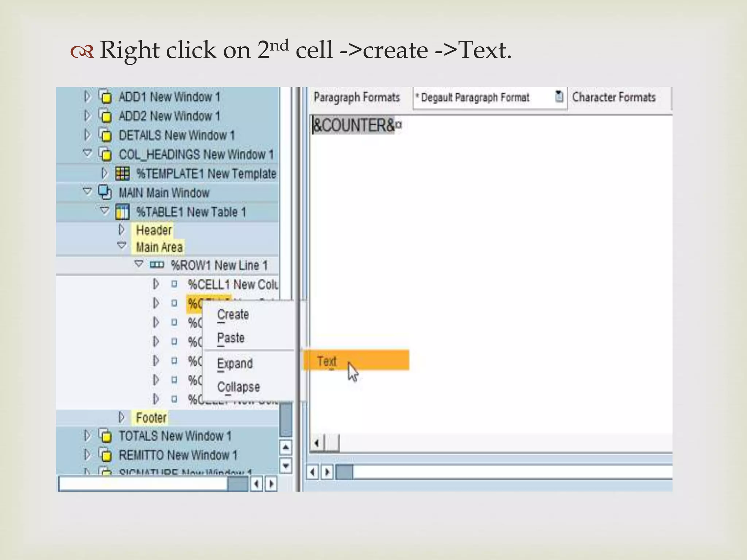Collapse the COL_HEADINGS New Window node
The image size is (747, 560).
pyautogui.click(x=87, y=153)
